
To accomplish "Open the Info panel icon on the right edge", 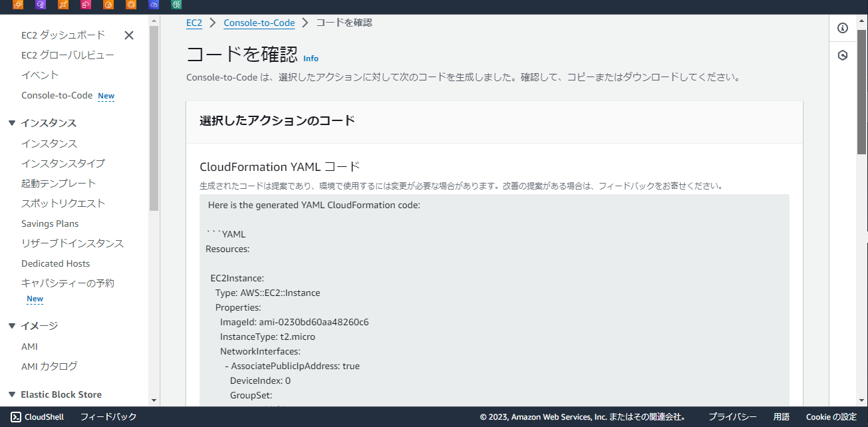I will click(x=842, y=27).
